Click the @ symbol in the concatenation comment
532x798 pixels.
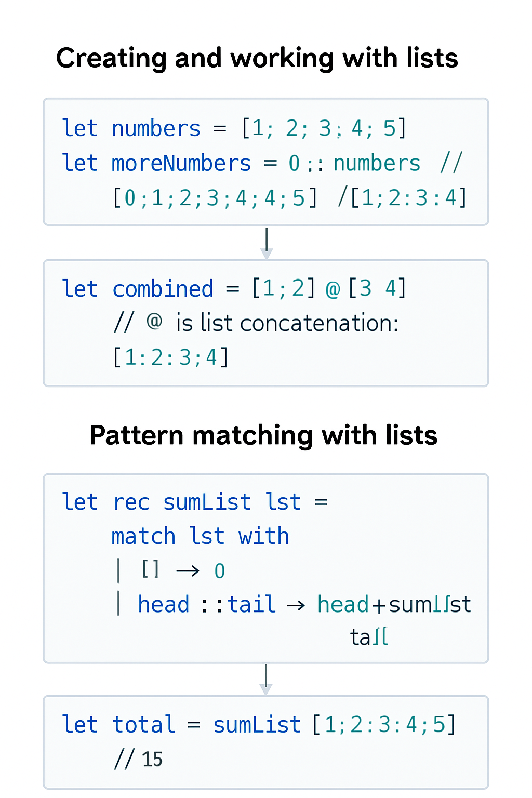pyautogui.click(x=154, y=322)
